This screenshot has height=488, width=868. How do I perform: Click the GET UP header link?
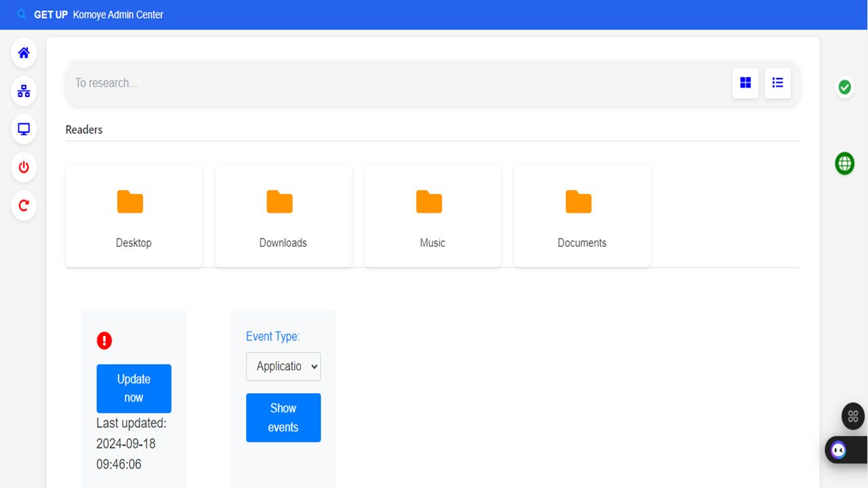pyautogui.click(x=51, y=14)
